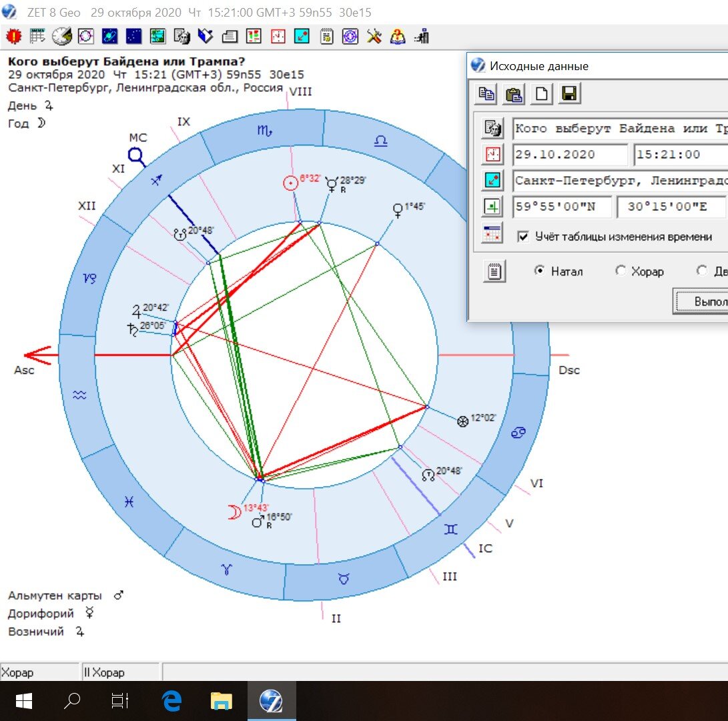Click the green crosshair coordinates button
Screen dimensions: 728x721
pyautogui.click(x=492, y=206)
